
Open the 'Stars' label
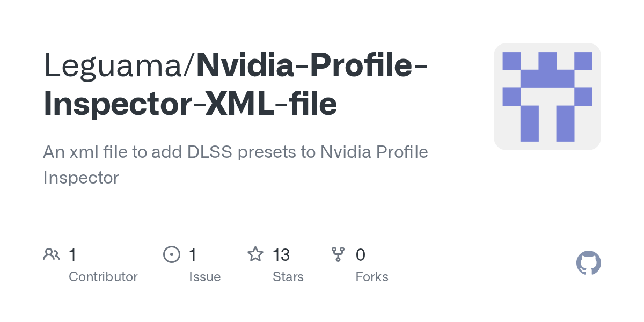[288, 277]
